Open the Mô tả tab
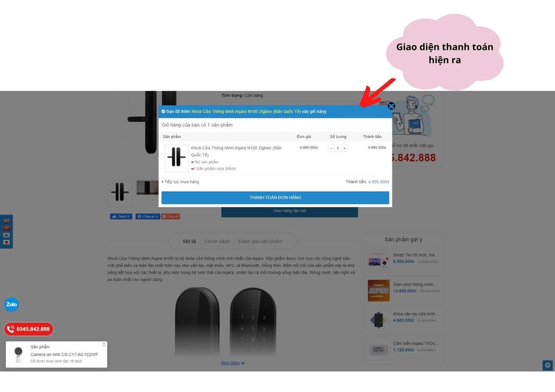This screenshot has width=555, height=392. [189, 241]
